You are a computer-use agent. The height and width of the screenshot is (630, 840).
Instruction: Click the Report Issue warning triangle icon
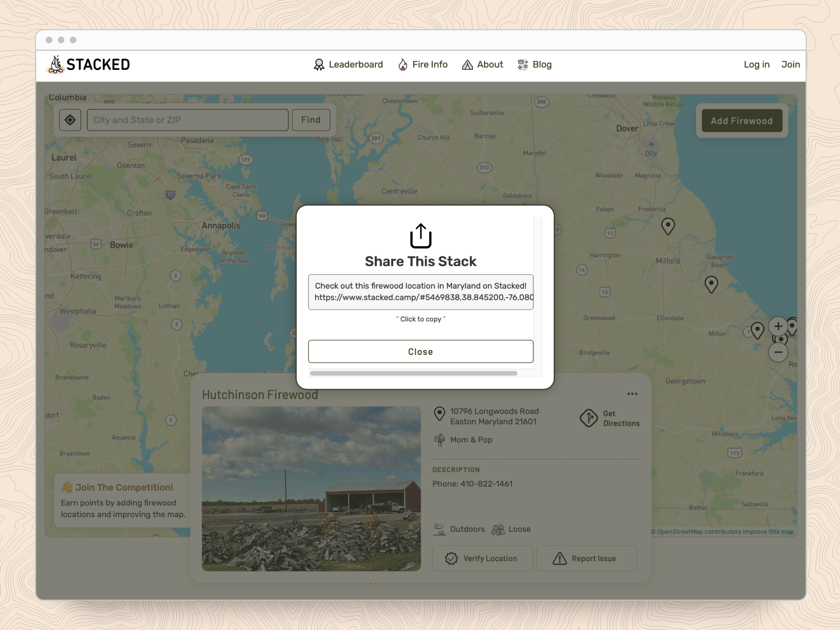[560, 559]
